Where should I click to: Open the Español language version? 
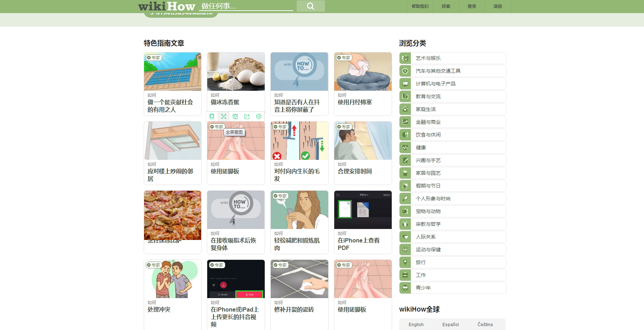coord(451,324)
